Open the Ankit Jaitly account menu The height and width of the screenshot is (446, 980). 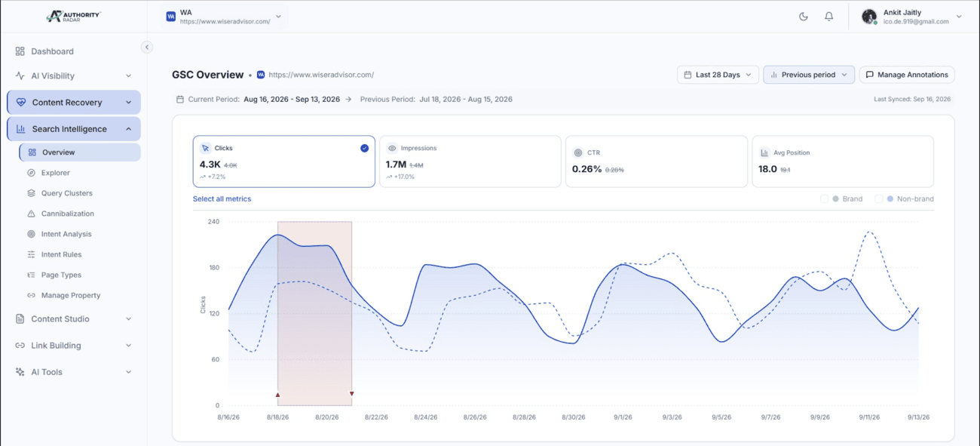[x=912, y=17]
